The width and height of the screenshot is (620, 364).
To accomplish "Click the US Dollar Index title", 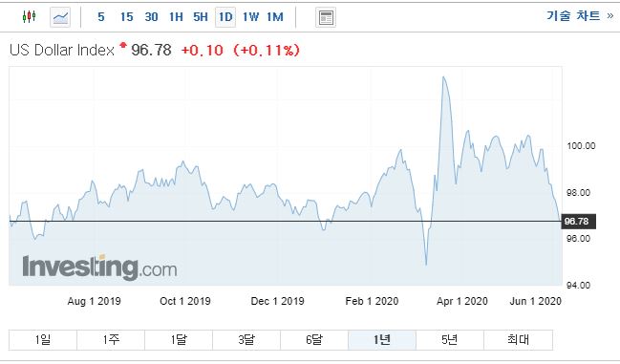I will tap(62, 51).
